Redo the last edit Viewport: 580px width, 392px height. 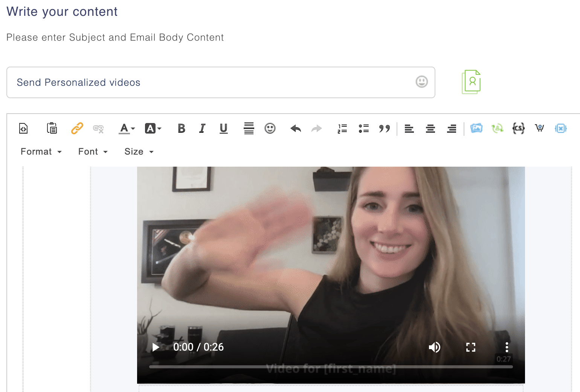click(x=317, y=129)
